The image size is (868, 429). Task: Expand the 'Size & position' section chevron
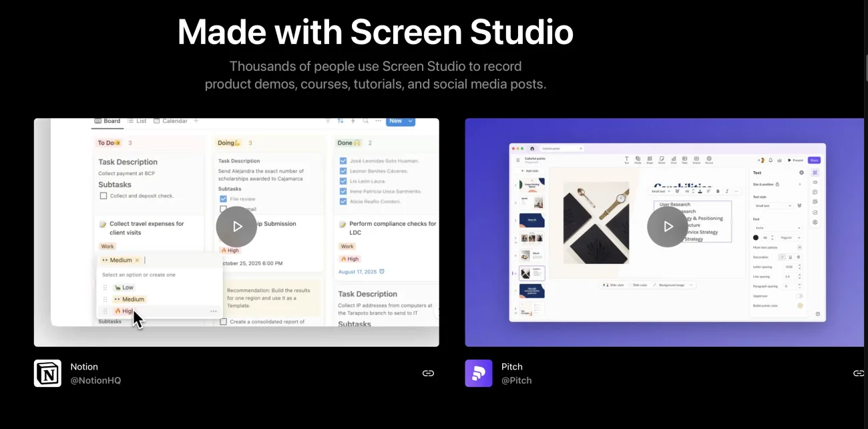[800, 184]
